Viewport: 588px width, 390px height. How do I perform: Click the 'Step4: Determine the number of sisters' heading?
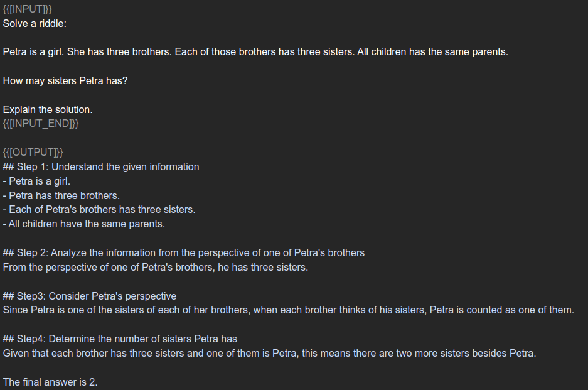coord(120,339)
